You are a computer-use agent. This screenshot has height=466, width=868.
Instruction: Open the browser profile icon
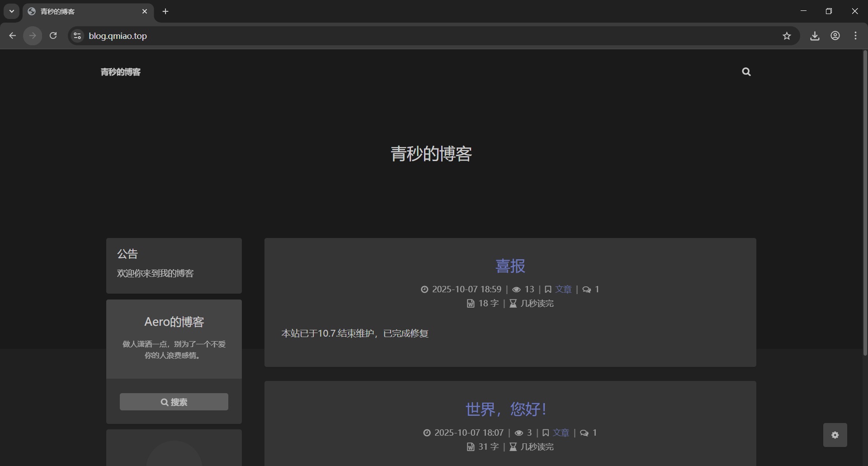[835, 36]
